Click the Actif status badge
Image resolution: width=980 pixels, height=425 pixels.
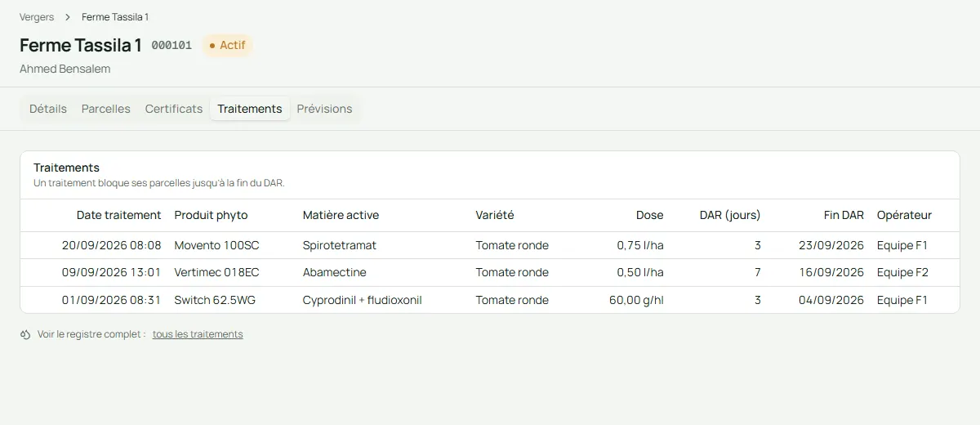227,45
